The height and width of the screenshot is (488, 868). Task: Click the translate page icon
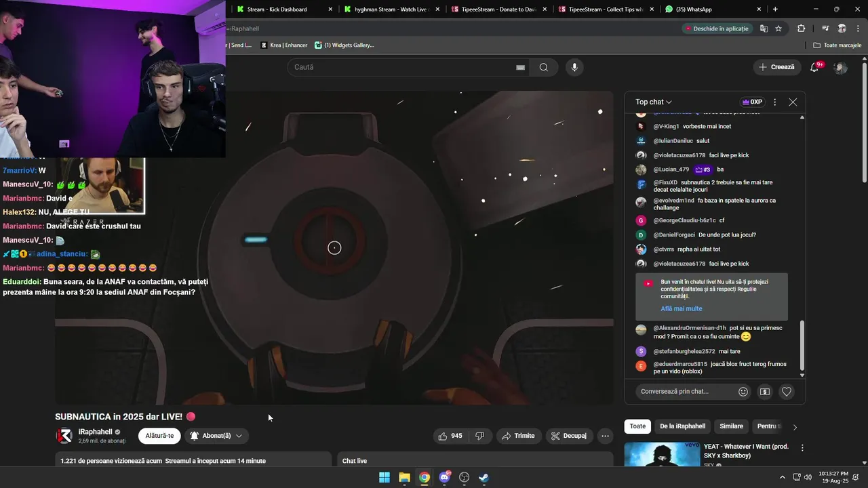tap(764, 28)
